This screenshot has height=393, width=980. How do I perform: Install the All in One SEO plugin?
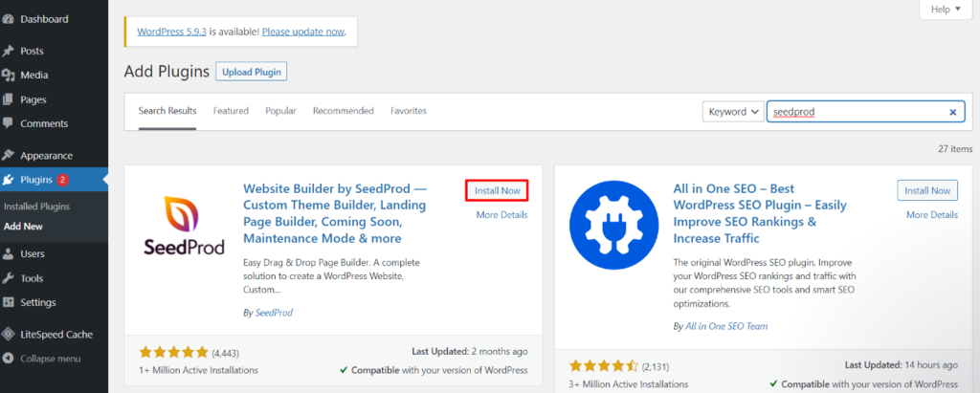pos(926,190)
